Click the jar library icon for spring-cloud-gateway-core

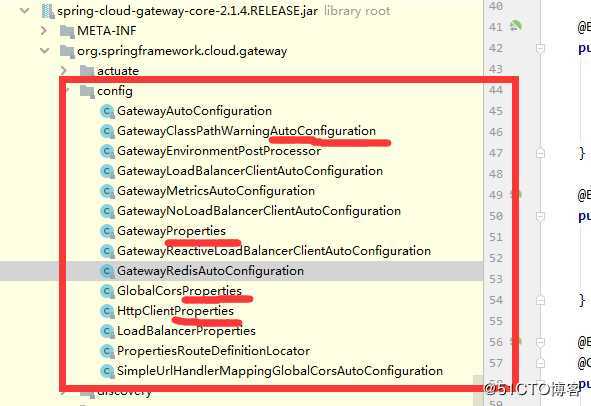pyautogui.click(x=48, y=11)
